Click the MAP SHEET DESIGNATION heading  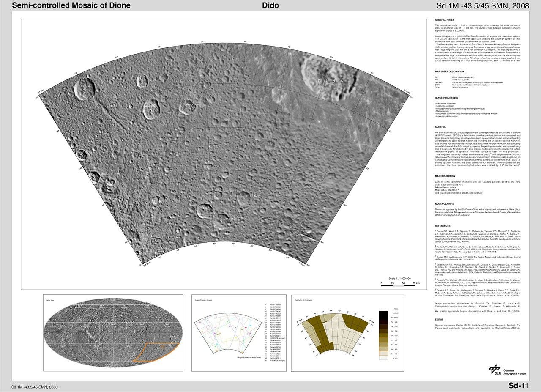coord(451,72)
